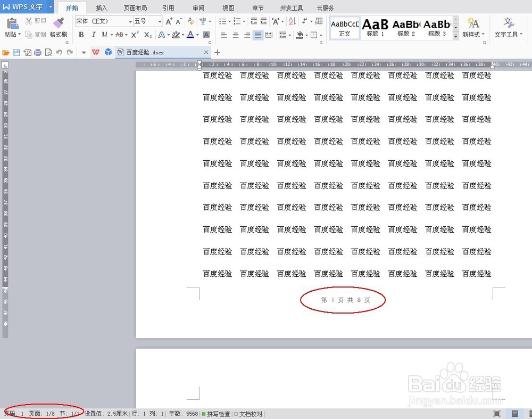
Task: Toggle Bold formatting
Action: [x=81, y=35]
